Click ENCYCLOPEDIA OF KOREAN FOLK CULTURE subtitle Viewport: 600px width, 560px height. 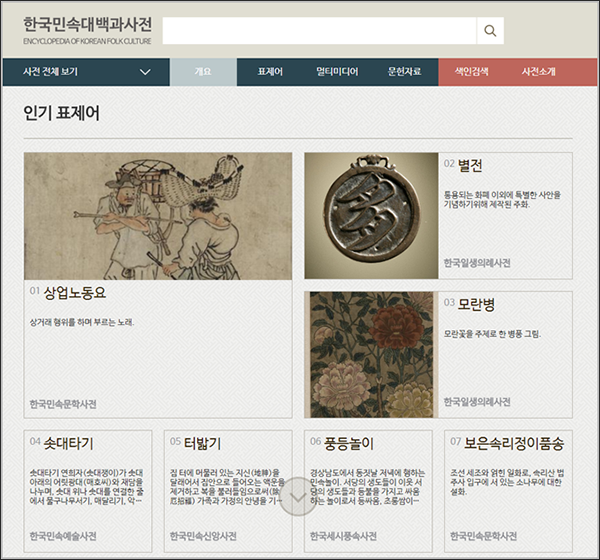pos(87,41)
